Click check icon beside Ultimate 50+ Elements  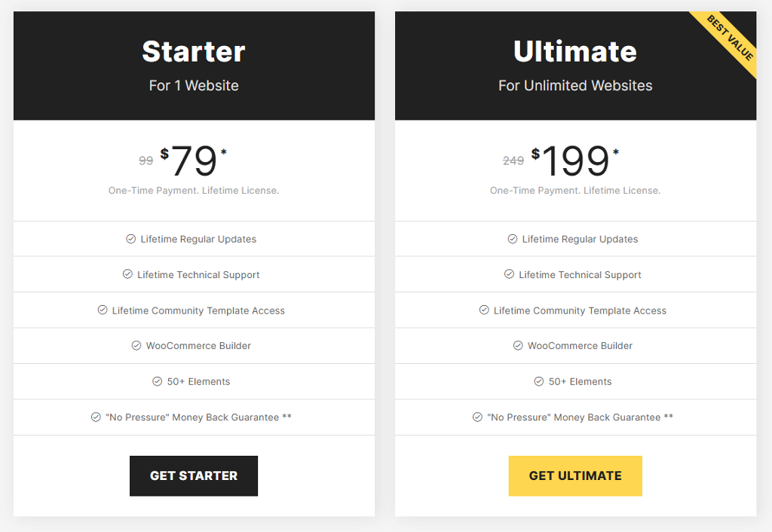click(x=539, y=381)
